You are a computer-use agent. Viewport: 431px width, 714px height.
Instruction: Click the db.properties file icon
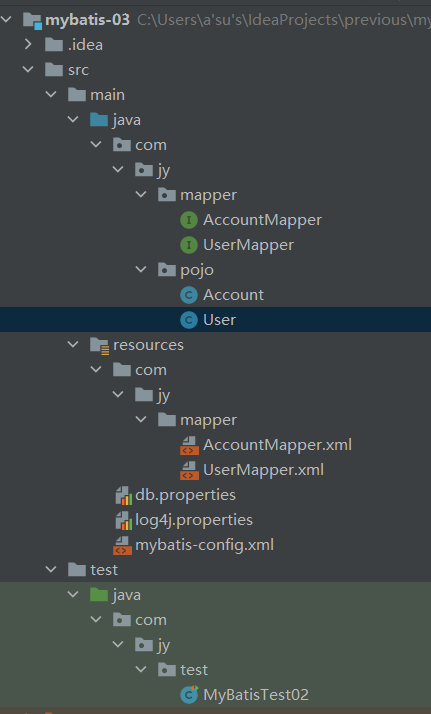click(123, 495)
